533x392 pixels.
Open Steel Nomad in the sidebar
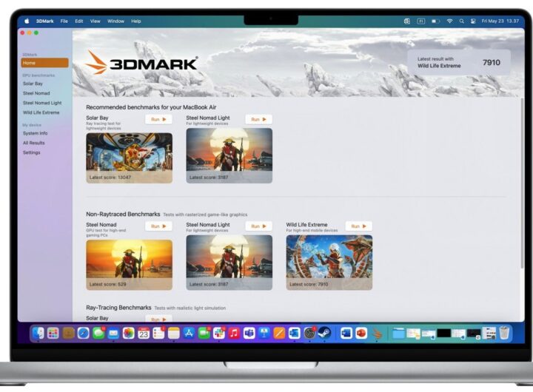pyautogui.click(x=36, y=93)
